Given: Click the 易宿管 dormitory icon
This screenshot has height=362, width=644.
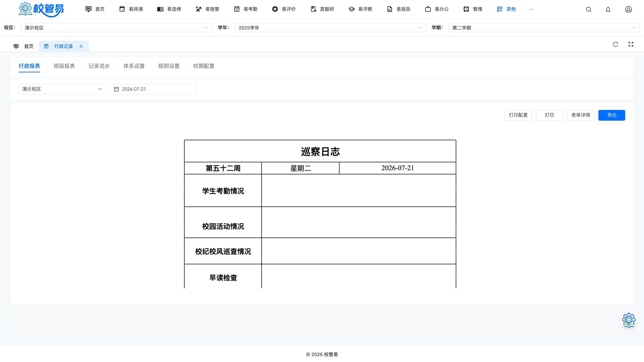Looking at the screenshot, I should coord(199,9).
